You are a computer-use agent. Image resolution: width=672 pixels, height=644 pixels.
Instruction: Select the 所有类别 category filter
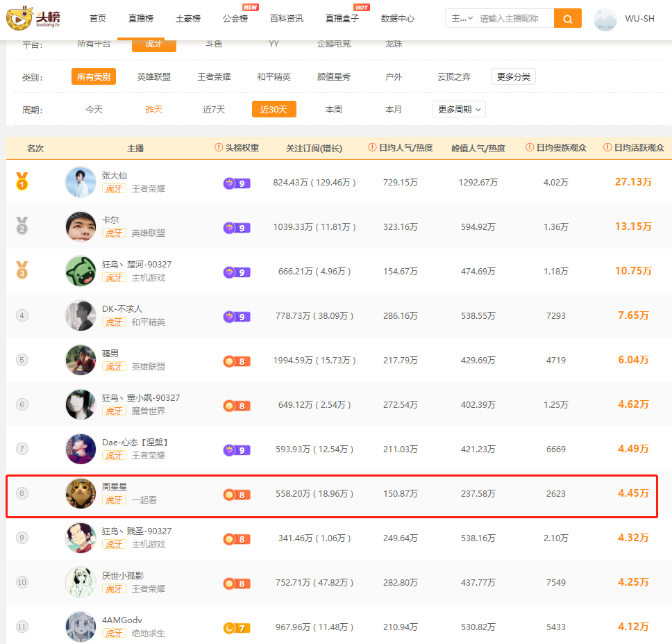coord(94,76)
